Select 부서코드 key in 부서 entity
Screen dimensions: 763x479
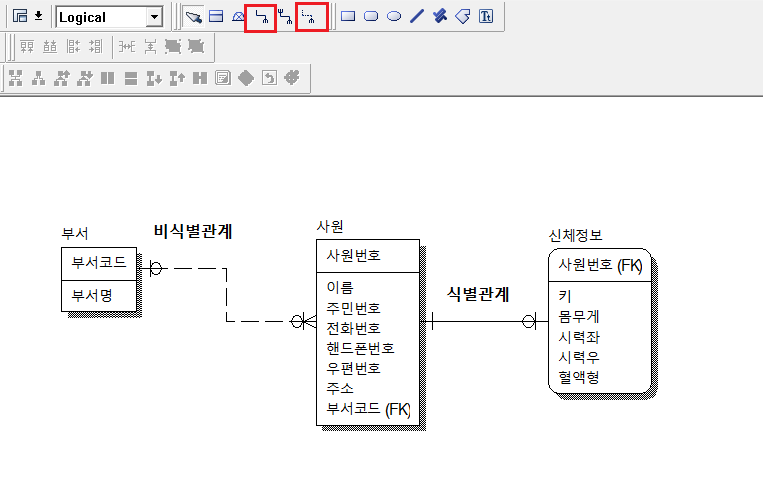(99, 263)
